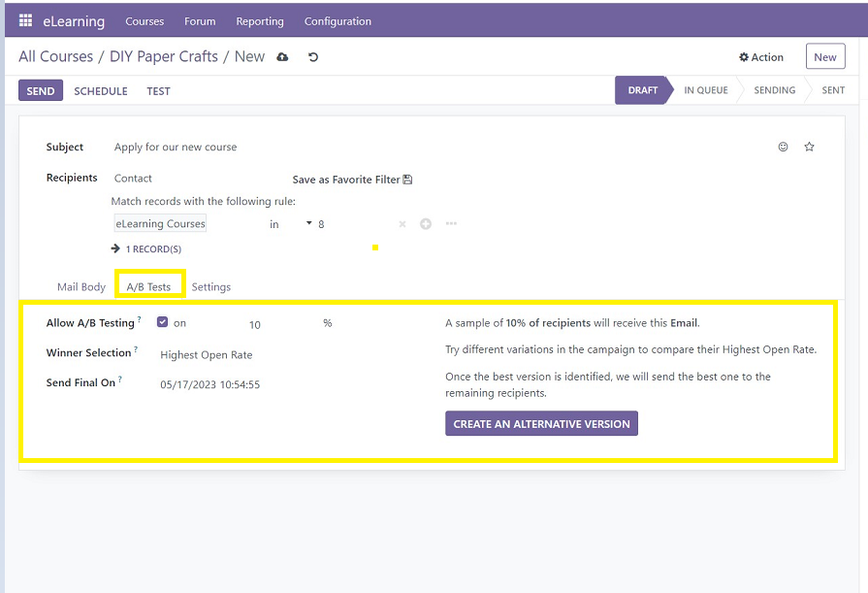Viewport: 868px width, 593px height.
Task: Open the Courses menu
Action: click(x=145, y=21)
